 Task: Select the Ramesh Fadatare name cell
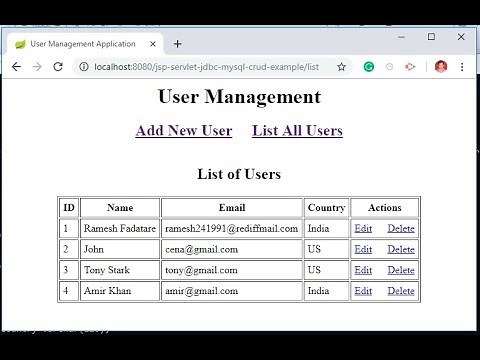point(120,228)
